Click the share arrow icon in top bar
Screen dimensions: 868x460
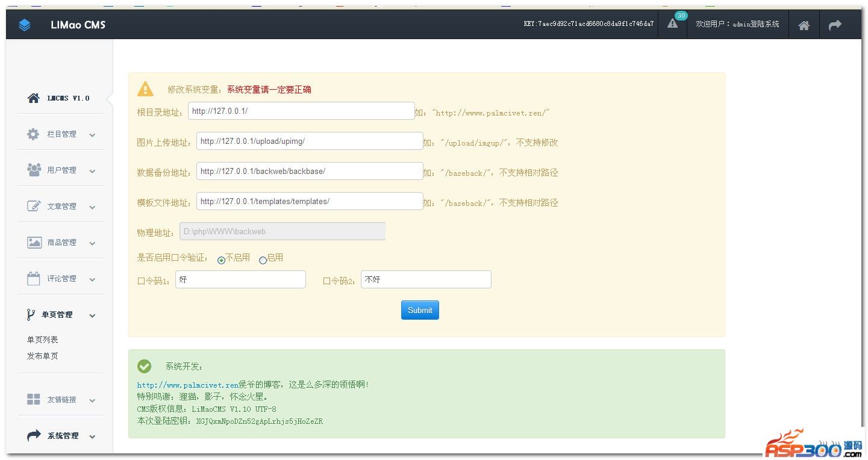834,25
